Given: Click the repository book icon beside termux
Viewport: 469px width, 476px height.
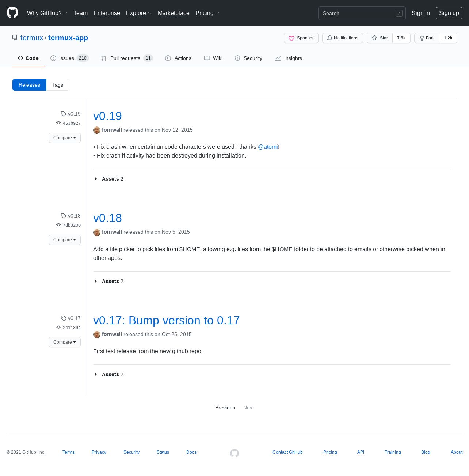Looking at the screenshot, I should tap(15, 38).
